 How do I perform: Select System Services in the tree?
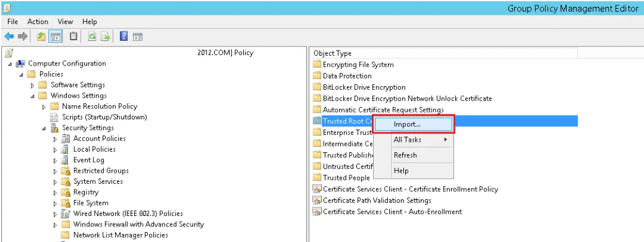point(98,181)
